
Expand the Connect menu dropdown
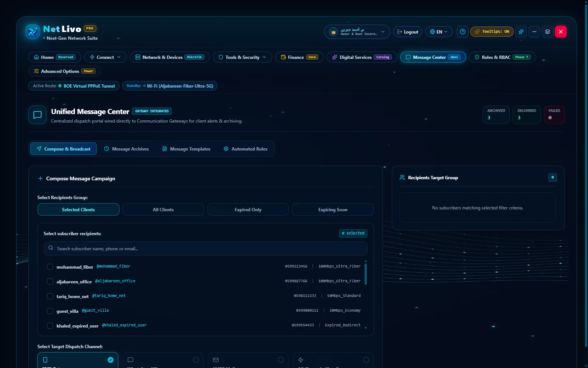pyautogui.click(x=105, y=57)
